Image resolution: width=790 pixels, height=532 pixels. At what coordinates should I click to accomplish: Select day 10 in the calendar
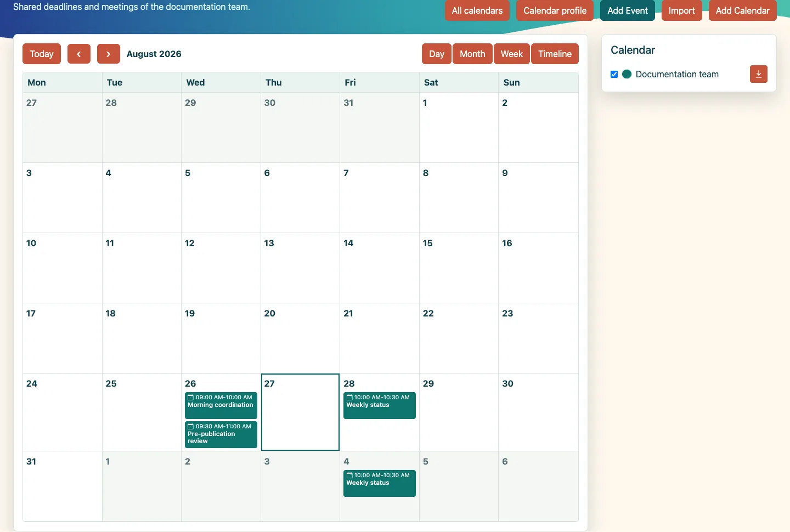coord(62,268)
